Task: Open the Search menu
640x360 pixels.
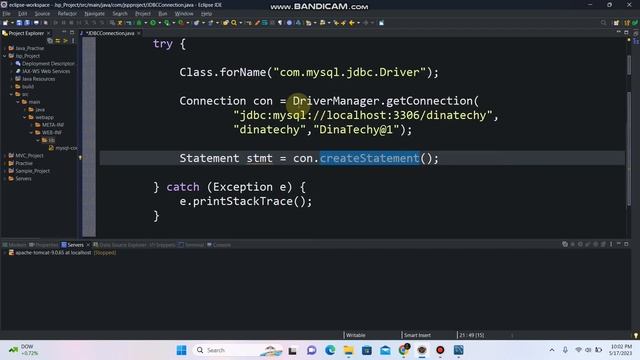Action: tap(120, 13)
